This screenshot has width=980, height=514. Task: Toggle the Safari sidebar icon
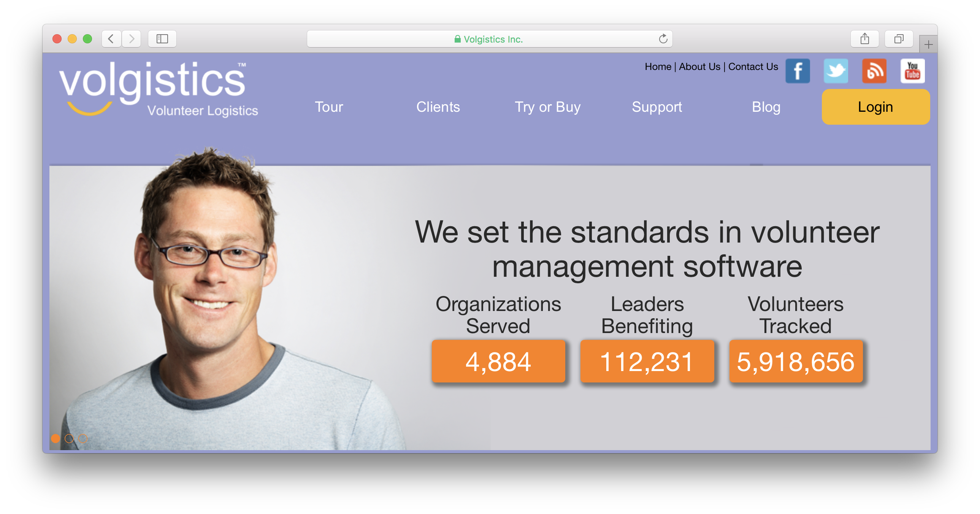click(162, 39)
